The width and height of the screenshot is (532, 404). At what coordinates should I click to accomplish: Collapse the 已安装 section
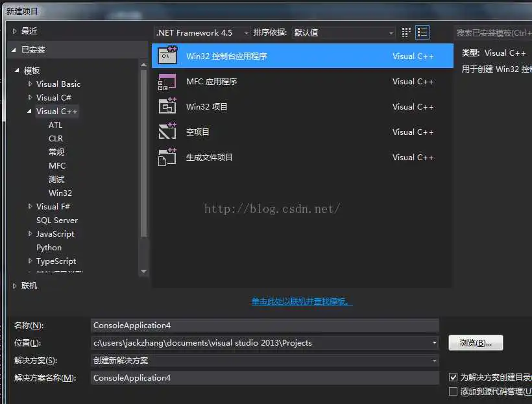14,50
